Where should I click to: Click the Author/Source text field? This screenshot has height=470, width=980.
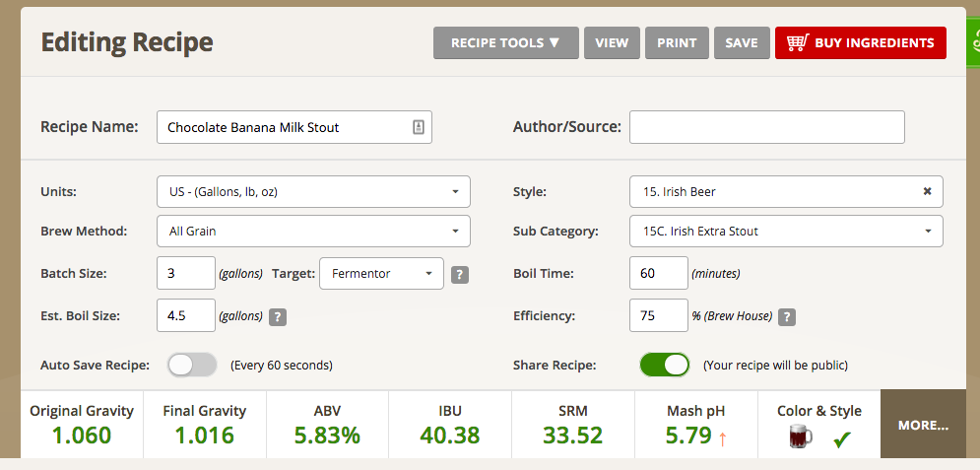pyautogui.click(x=766, y=127)
